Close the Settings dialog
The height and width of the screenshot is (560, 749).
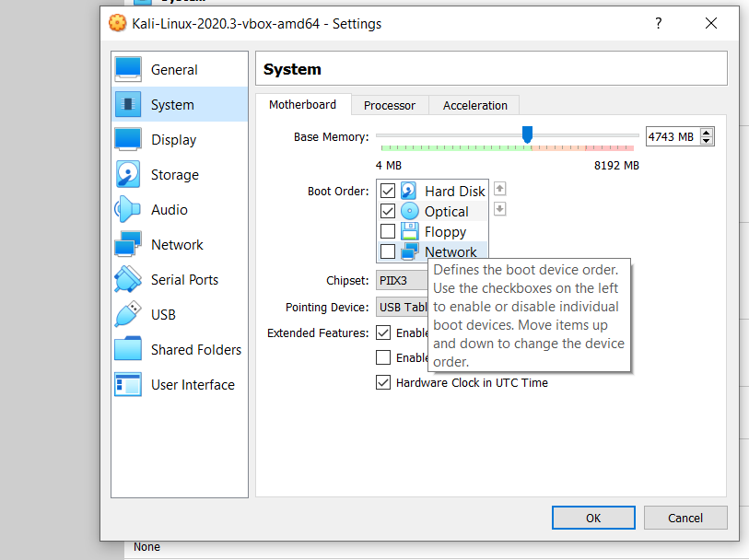[x=711, y=23]
